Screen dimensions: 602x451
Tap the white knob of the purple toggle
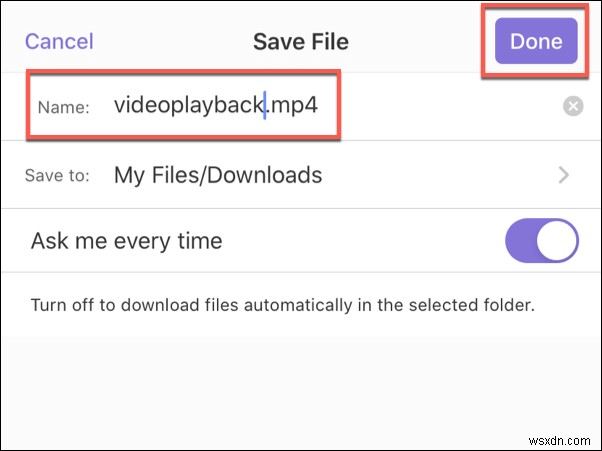coord(557,241)
